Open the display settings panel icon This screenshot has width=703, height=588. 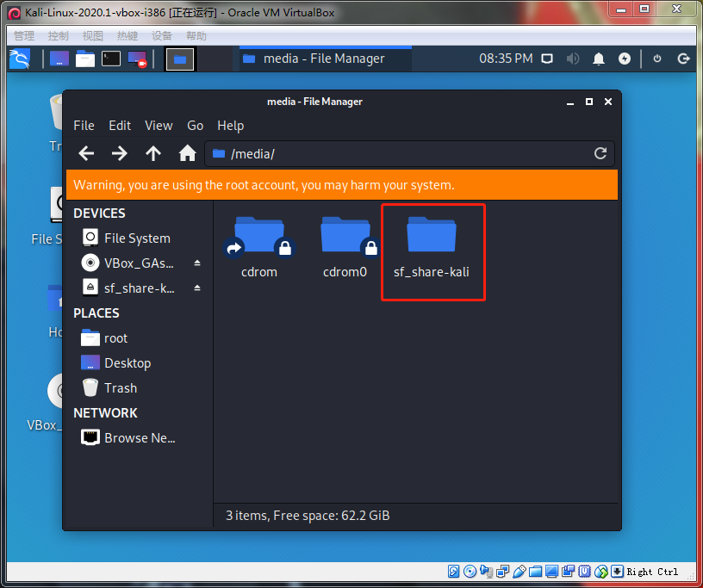pos(547,59)
